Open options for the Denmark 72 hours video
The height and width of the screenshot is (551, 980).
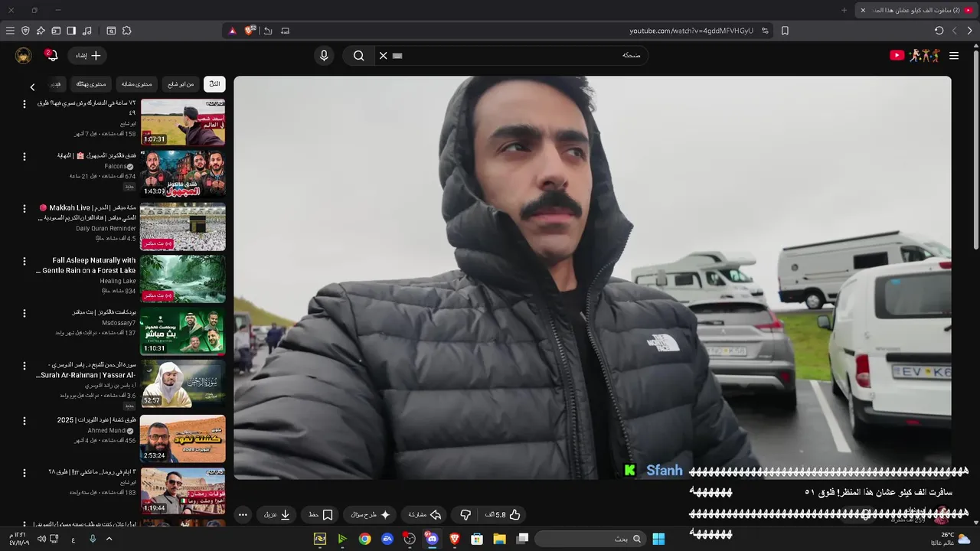pos(24,103)
